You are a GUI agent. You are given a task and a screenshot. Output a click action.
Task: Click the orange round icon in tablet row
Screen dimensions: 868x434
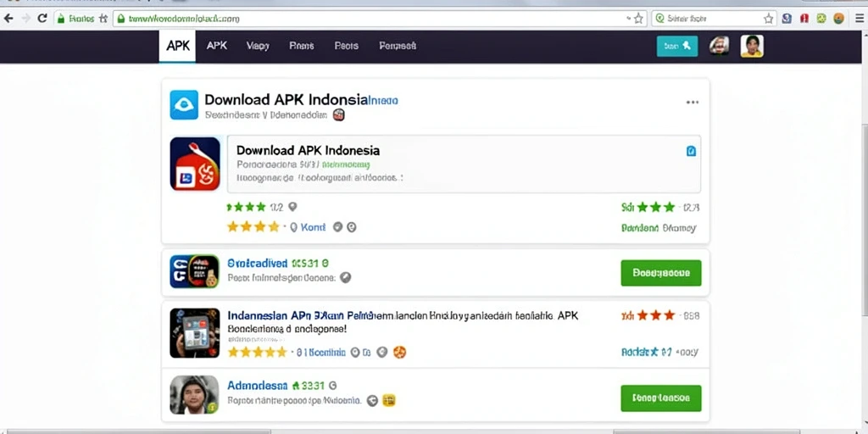click(400, 352)
